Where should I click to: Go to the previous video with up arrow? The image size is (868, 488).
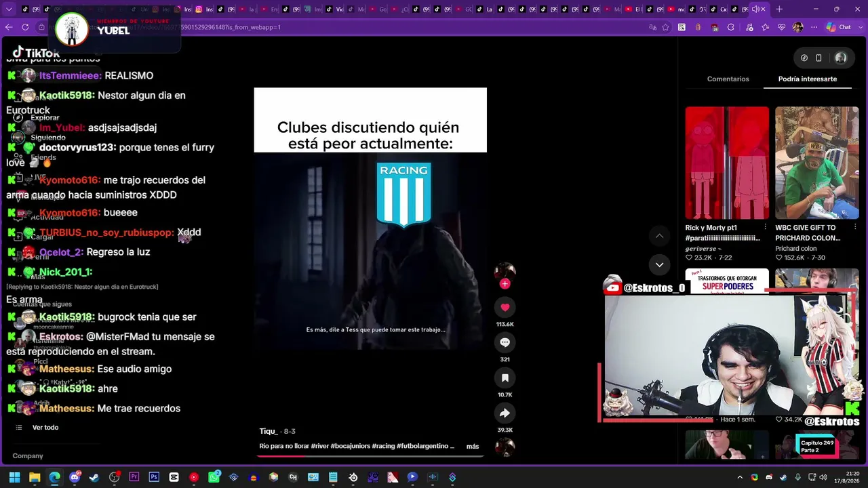tap(659, 236)
